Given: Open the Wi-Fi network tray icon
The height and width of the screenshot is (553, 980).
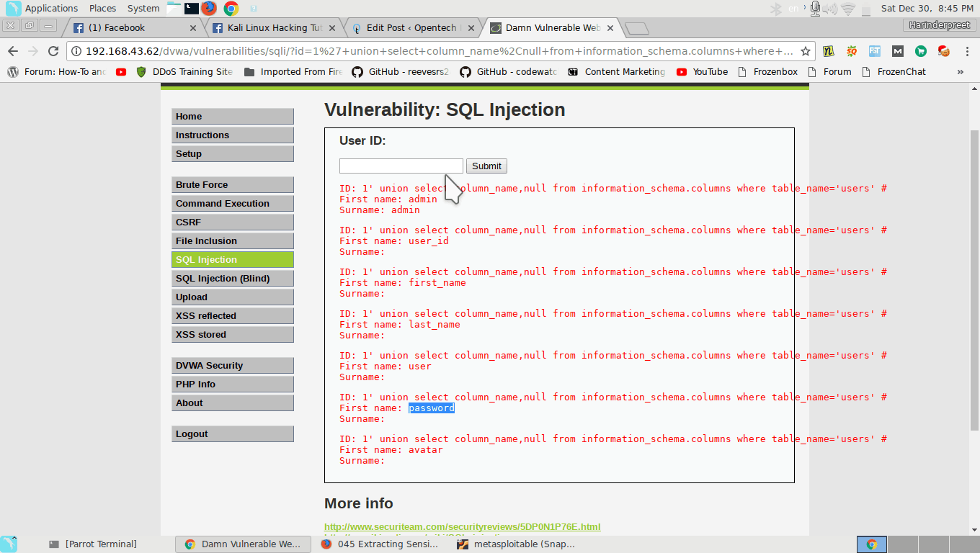Looking at the screenshot, I should [848, 9].
